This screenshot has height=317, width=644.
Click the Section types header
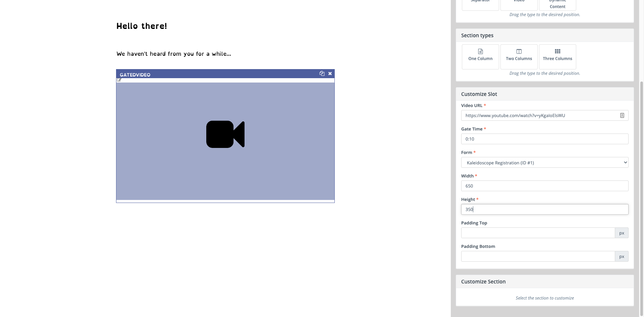tap(477, 35)
